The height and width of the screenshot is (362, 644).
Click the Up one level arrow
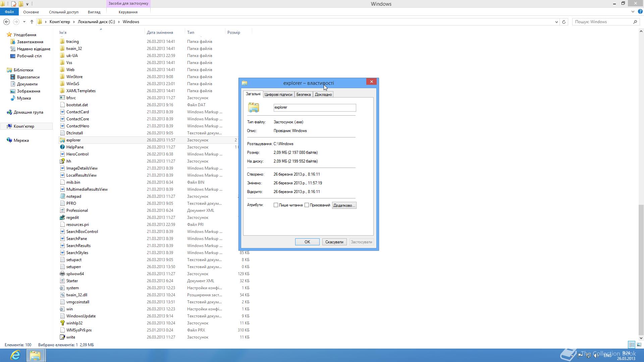[x=32, y=22]
